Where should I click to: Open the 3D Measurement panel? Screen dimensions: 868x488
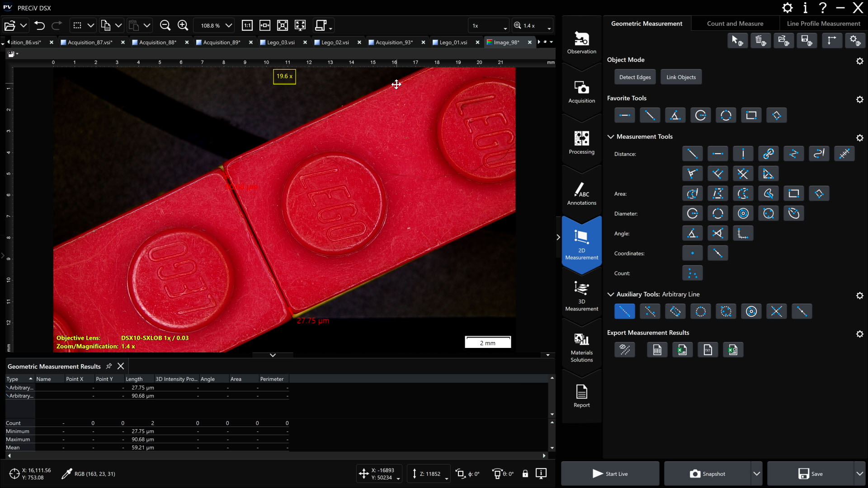point(581,296)
